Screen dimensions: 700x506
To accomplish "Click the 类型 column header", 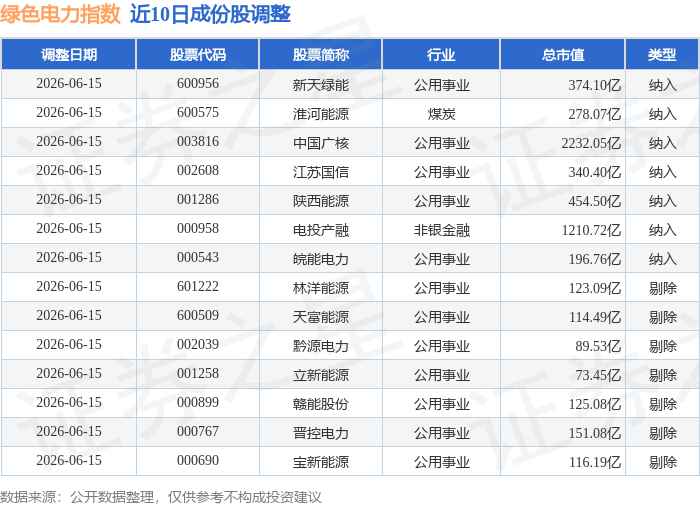I will (x=662, y=54).
